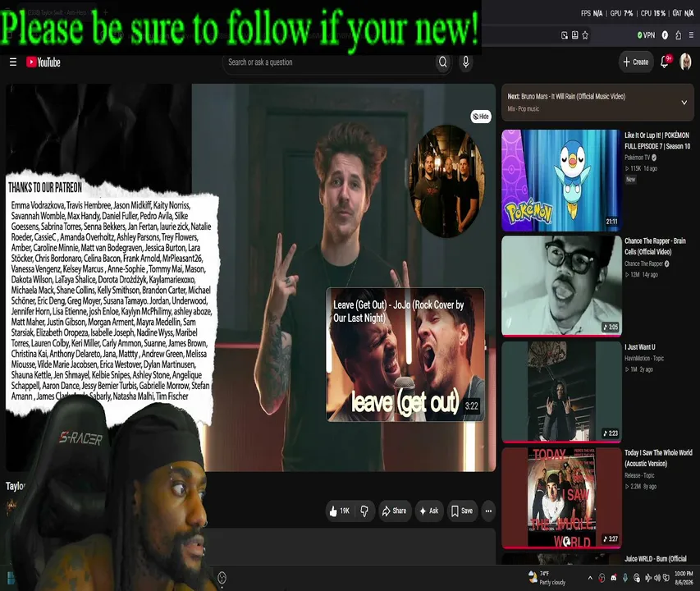Viewport: 700px width, 591px height.
Task: Open Chance The Rapper Brain Cells thumbnail
Action: (x=561, y=286)
